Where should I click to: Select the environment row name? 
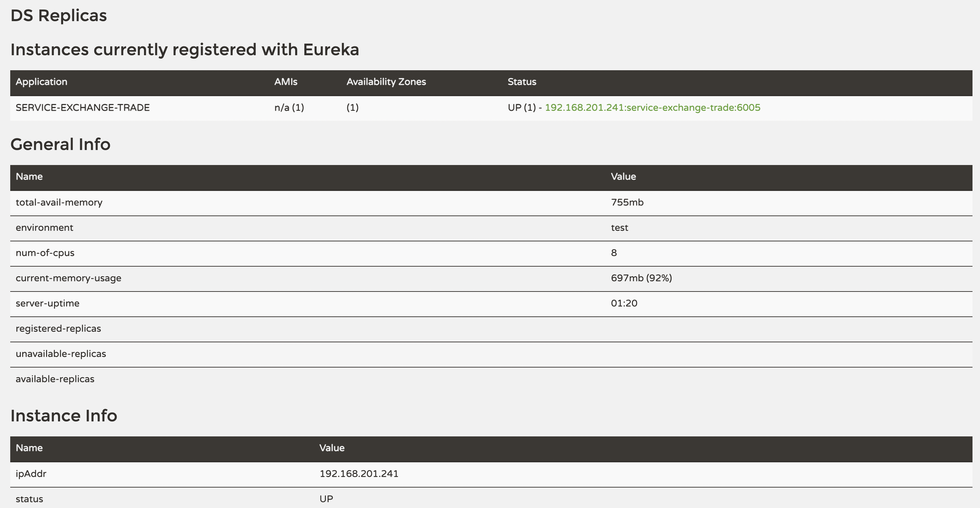click(x=44, y=227)
